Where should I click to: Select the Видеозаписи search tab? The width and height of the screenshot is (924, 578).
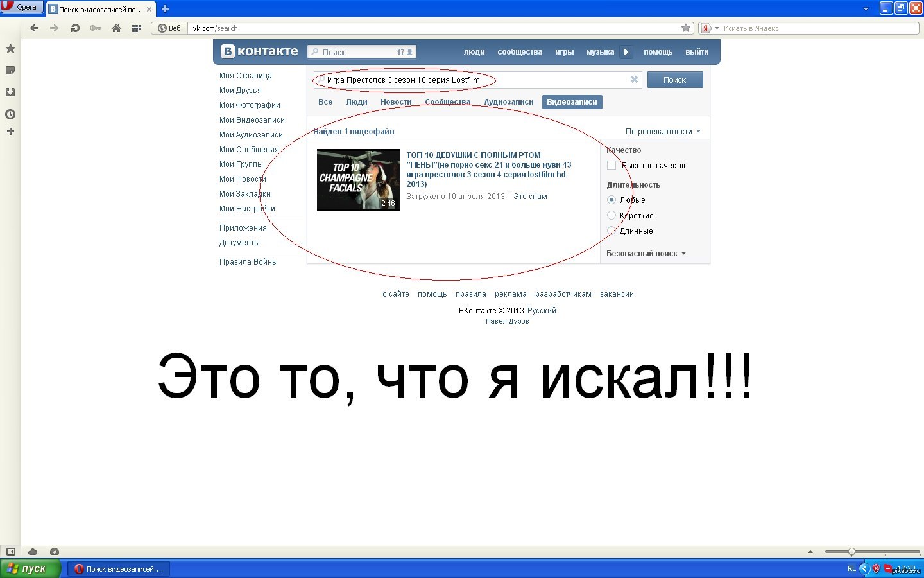[572, 102]
